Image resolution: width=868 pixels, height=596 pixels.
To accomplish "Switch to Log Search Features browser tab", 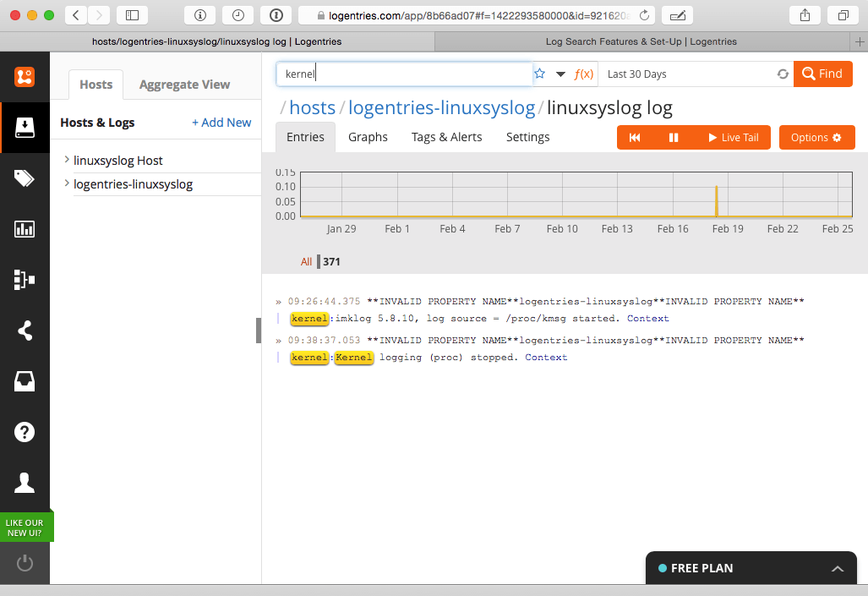I will (641, 41).
